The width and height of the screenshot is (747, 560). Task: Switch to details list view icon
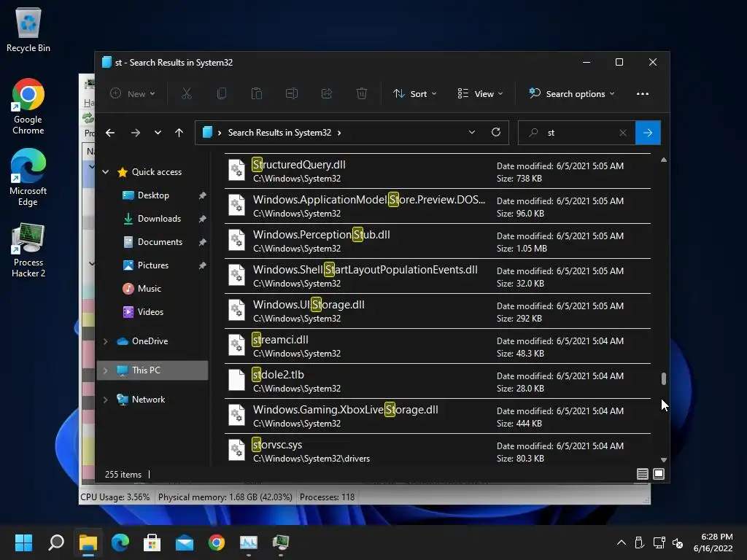(642, 474)
